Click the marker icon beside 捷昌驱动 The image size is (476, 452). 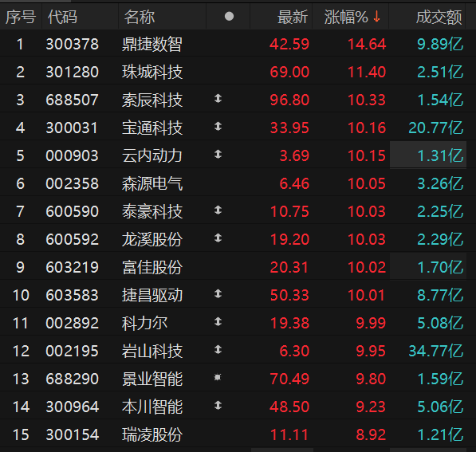(218, 294)
